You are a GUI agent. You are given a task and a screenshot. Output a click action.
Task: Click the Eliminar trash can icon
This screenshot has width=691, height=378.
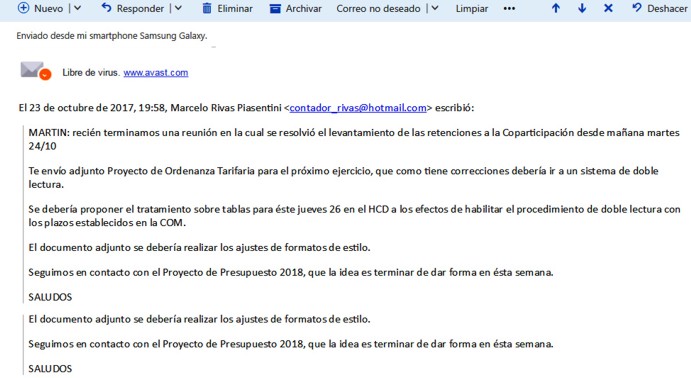click(x=207, y=8)
